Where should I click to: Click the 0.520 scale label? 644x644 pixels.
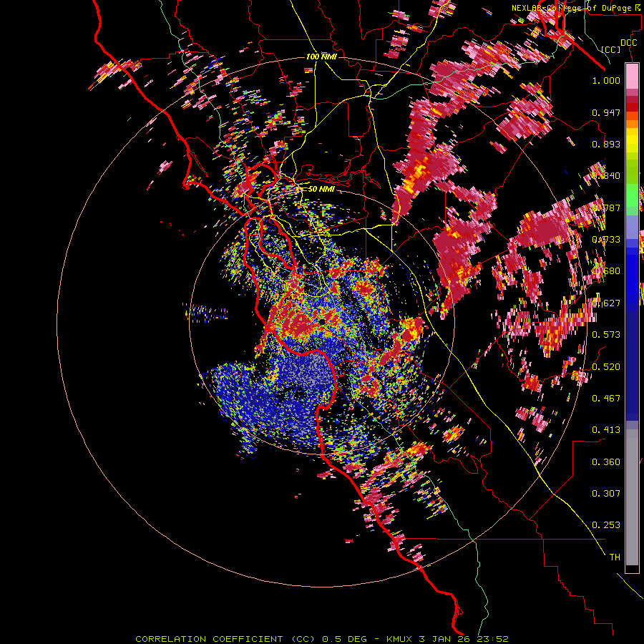point(606,367)
